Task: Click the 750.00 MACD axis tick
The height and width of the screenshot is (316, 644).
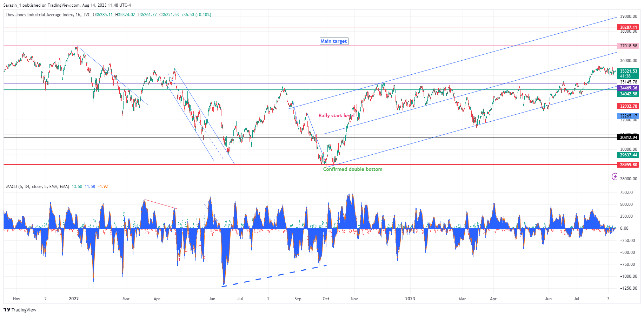Action: pos(626,193)
